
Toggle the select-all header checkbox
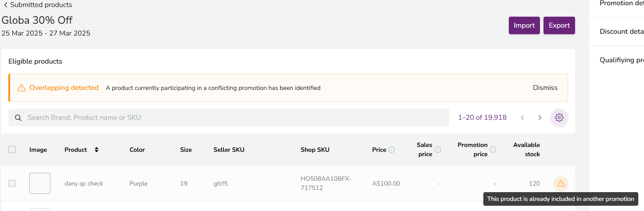point(12,150)
